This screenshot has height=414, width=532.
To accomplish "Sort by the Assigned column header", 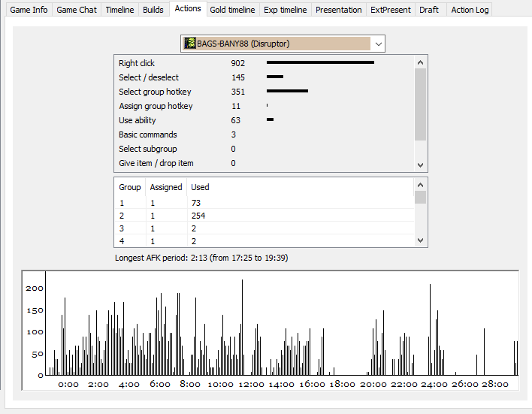I will [x=166, y=187].
